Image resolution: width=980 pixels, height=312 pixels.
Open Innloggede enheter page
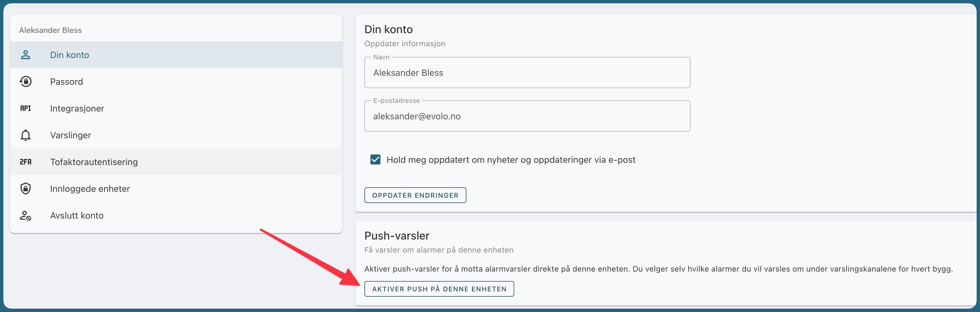(176, 188)
